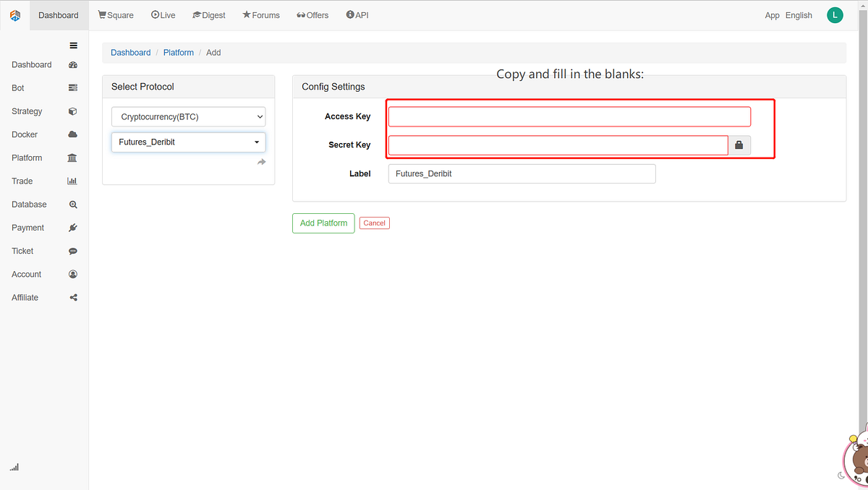
Task: Open Trade using the bar chart icon
Action: tap(72, 181)
